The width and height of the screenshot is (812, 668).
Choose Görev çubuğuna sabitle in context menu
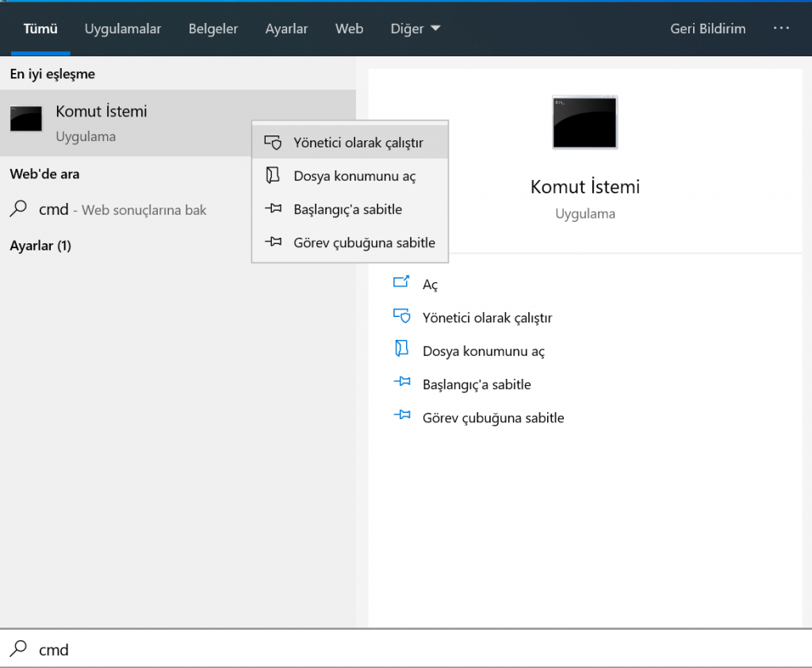(364, 242)
